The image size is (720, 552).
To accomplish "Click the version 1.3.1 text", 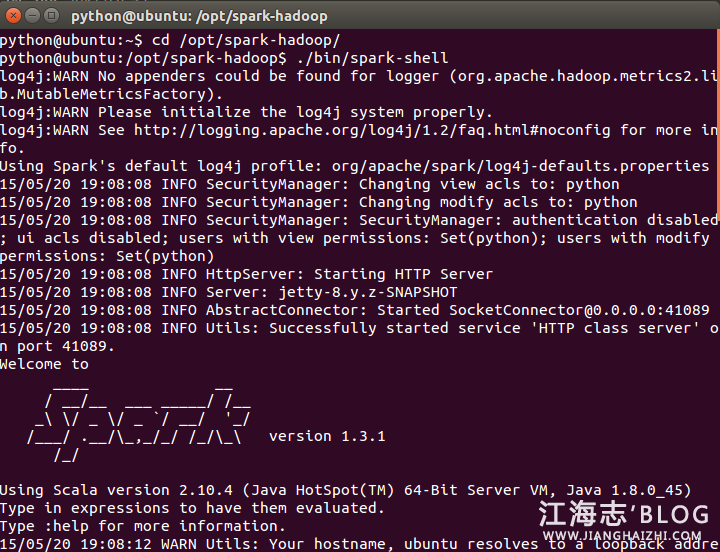I will coord(327,436).
